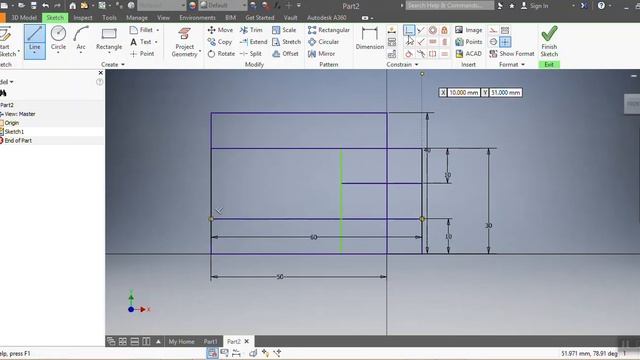Image resolution: width=640 pixels, height=360 pixels.
Task: Expand the document tabs arrow
Action: tap(158, 341)
